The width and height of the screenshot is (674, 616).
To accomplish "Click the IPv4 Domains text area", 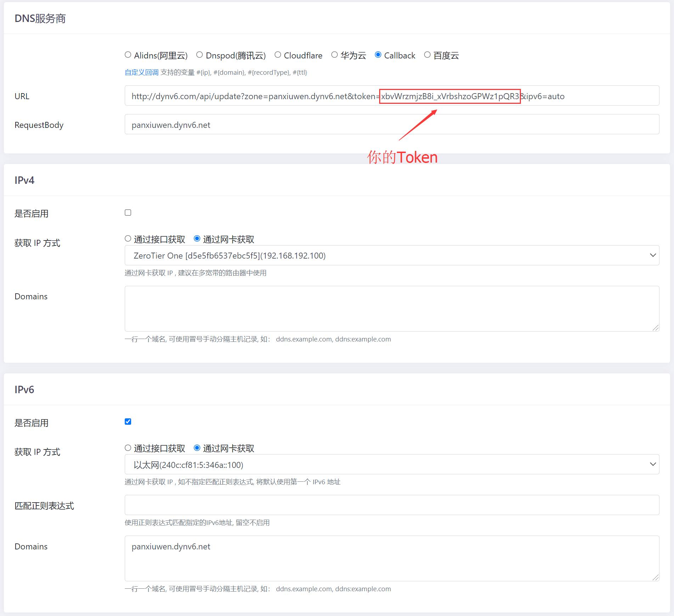I will [x=392, y=309].
